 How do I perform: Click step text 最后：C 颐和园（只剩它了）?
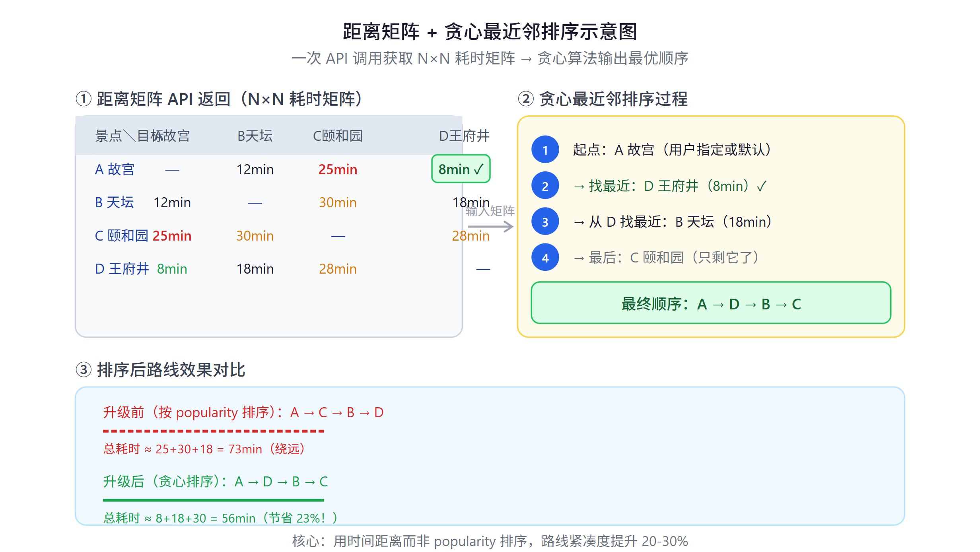(666, 257)
